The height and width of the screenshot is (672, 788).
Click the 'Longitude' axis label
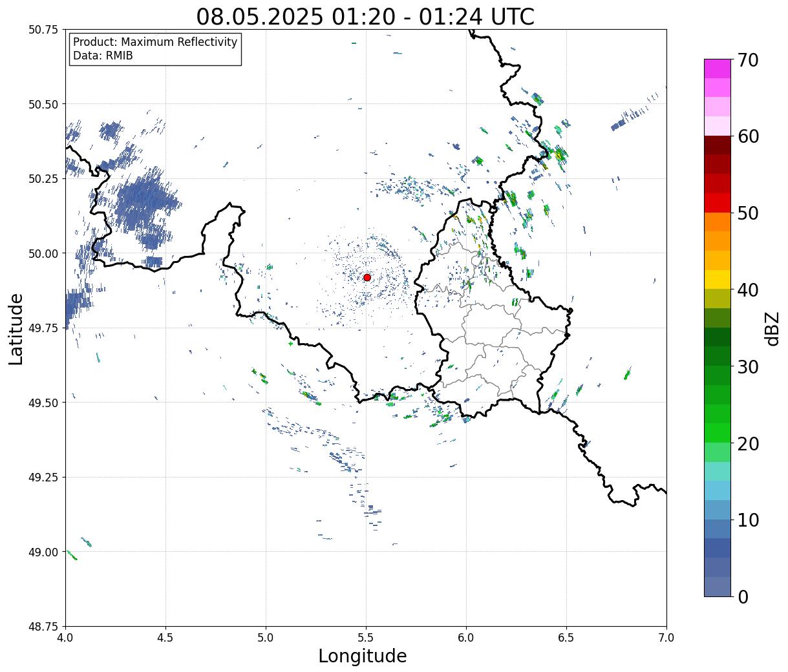pos(363,656)
